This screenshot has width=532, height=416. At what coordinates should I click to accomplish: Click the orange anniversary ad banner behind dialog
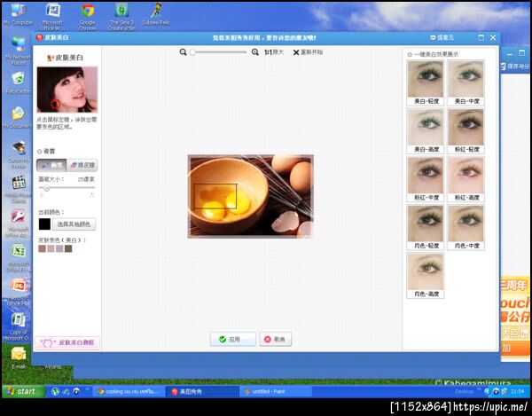tap(515, 317)
